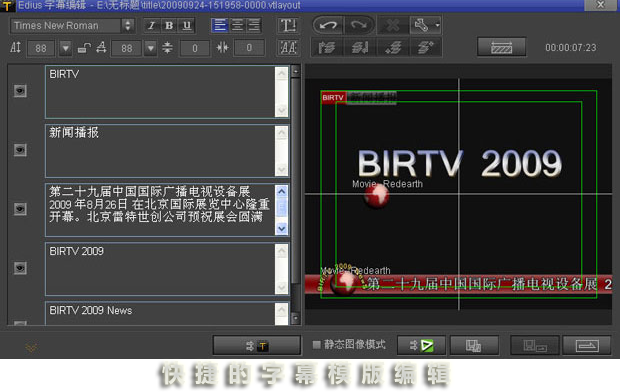Viewport: 620px width, 392px height.
Task: Close the Edius title editor window
Action: (x=600, y=5)
